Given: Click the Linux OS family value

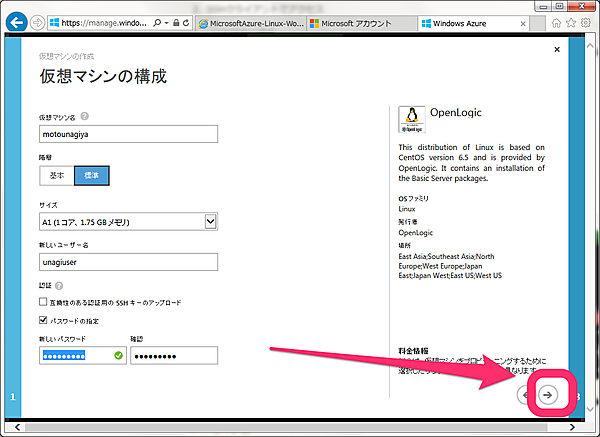Looking at the screenshot, I should 407,209.
